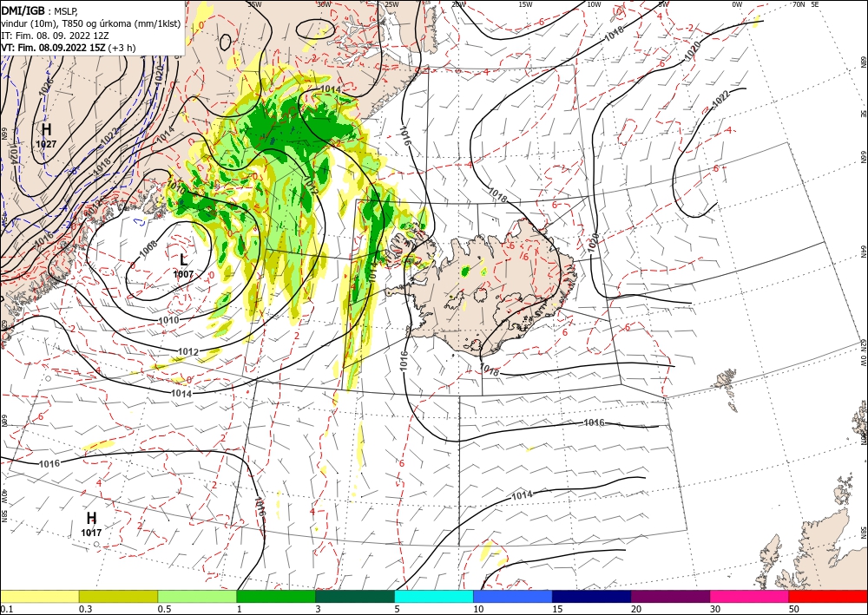Select the pink 30–50 mm legend swatch
The width and height of the screenshot is (868, 615).
pos(750,596)
